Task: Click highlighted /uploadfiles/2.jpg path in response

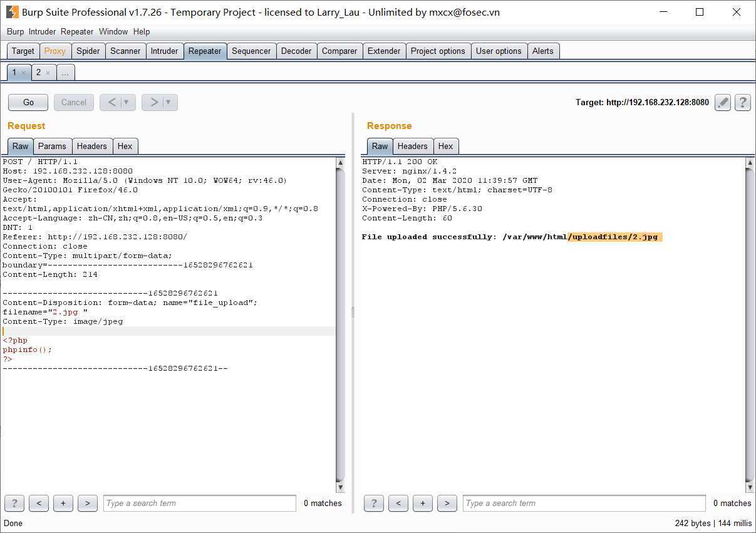Action: click(x=614, y=237)
